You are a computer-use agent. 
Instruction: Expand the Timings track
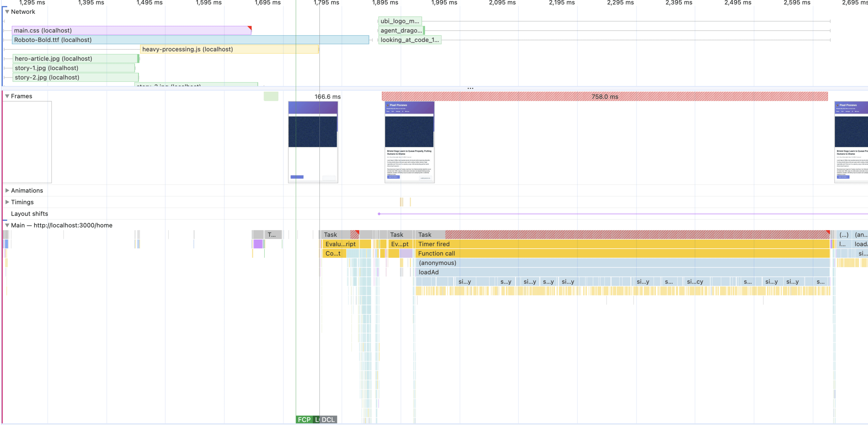pyautogui.click(x=7, y=202)
